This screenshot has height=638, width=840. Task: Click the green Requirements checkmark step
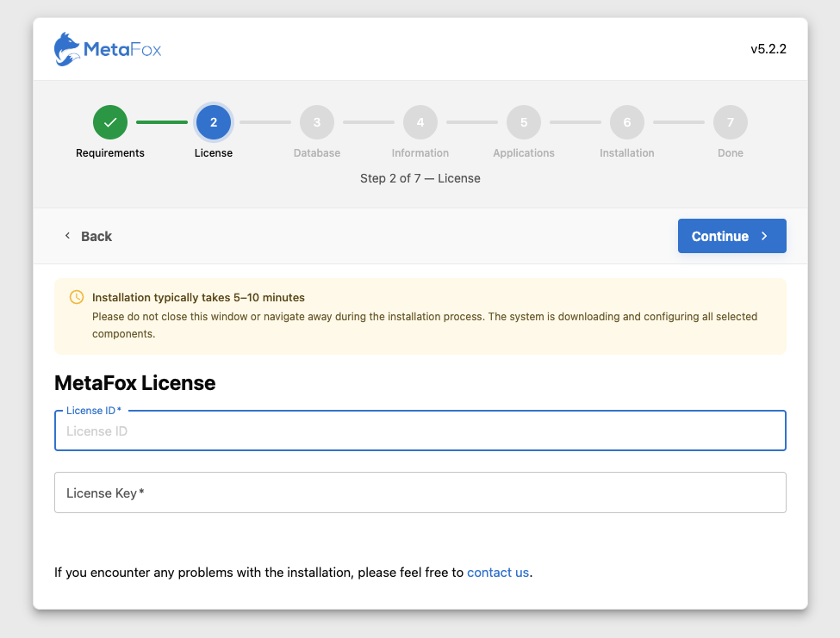coord(110,122)
